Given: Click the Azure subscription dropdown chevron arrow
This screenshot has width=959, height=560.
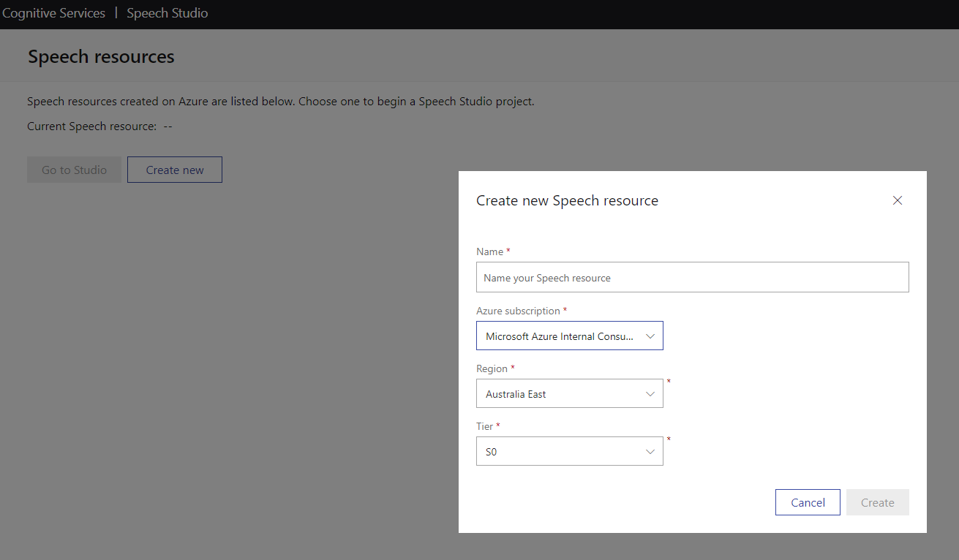Looking at the screenshot, I should click(650, 336).
